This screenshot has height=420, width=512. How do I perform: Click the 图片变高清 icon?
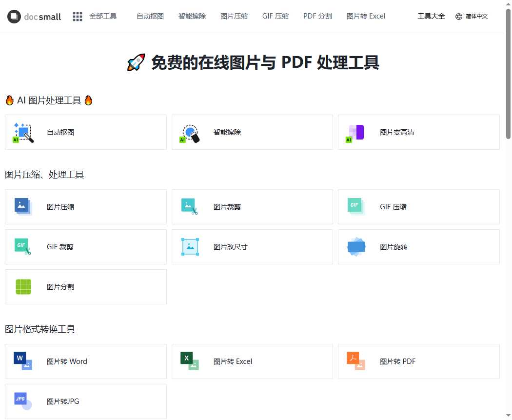[x=355, y=132]
